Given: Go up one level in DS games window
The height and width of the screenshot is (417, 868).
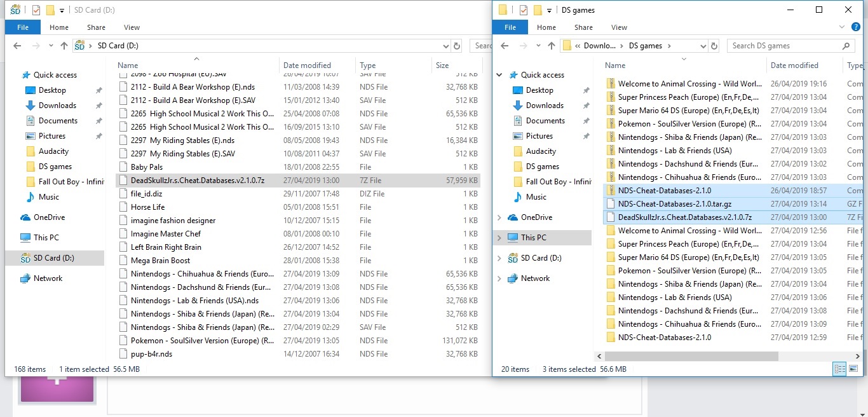Looking at the screenshot, I should tap(552, 46).
